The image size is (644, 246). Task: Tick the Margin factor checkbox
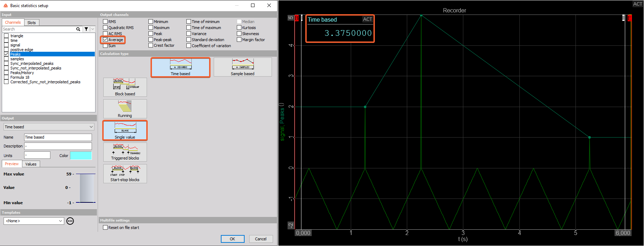[239, 40]
